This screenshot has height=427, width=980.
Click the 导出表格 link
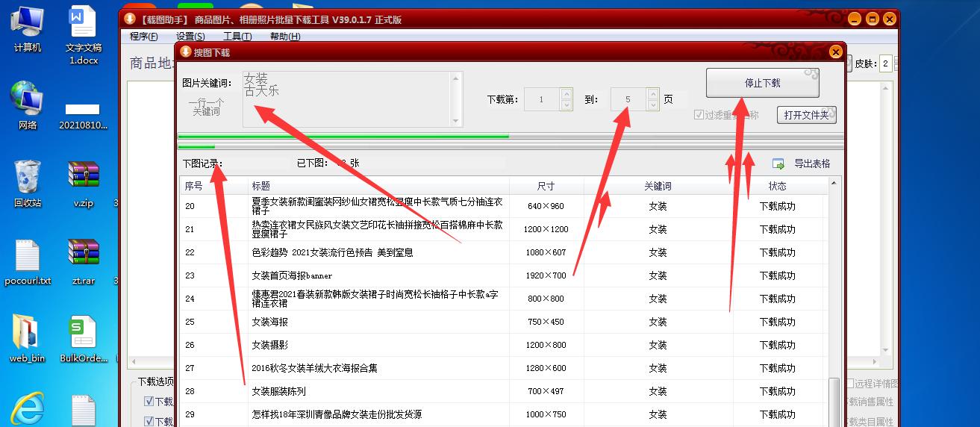[812, 163]
